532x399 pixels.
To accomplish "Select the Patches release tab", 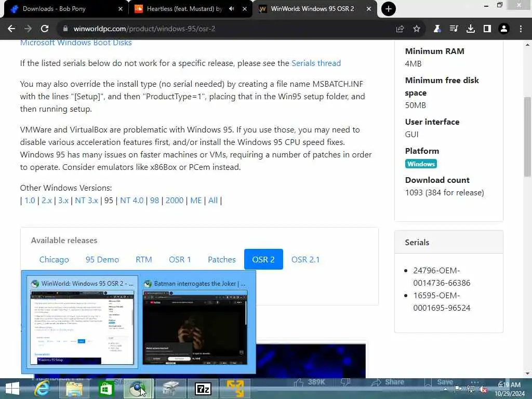I will tap(221, 260).
